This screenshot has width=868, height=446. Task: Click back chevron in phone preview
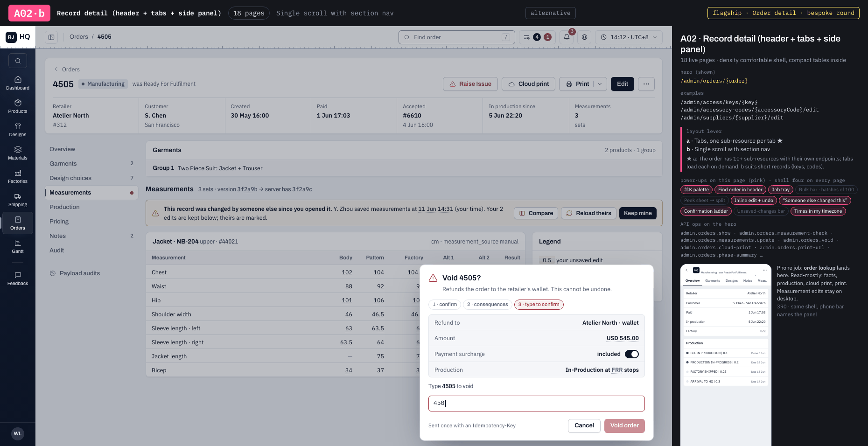[x=686, y=270]
